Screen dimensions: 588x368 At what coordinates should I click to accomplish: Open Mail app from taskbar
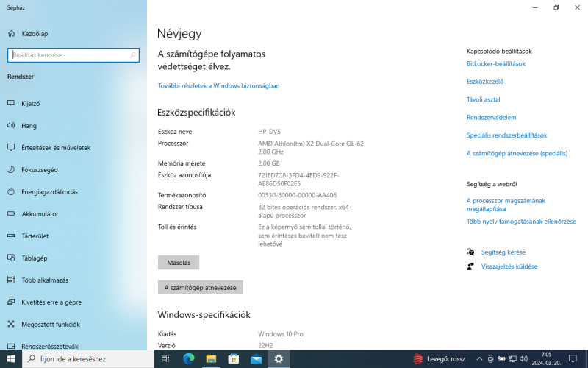point(256,359)
